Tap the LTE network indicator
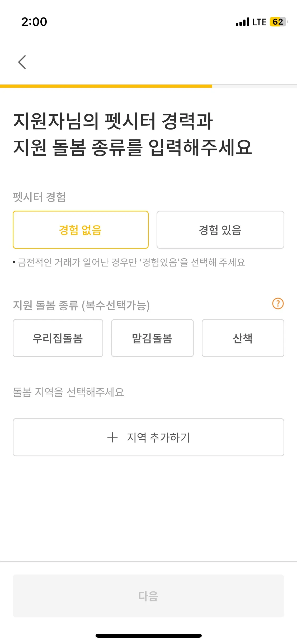The image size is (297, 644). click(259, 22)
